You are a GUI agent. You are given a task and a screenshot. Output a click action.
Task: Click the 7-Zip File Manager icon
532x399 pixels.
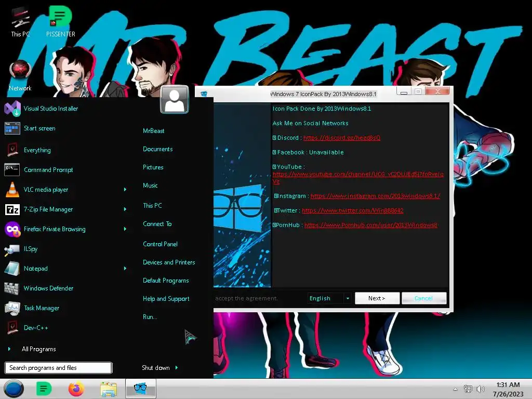pos(12,209)
